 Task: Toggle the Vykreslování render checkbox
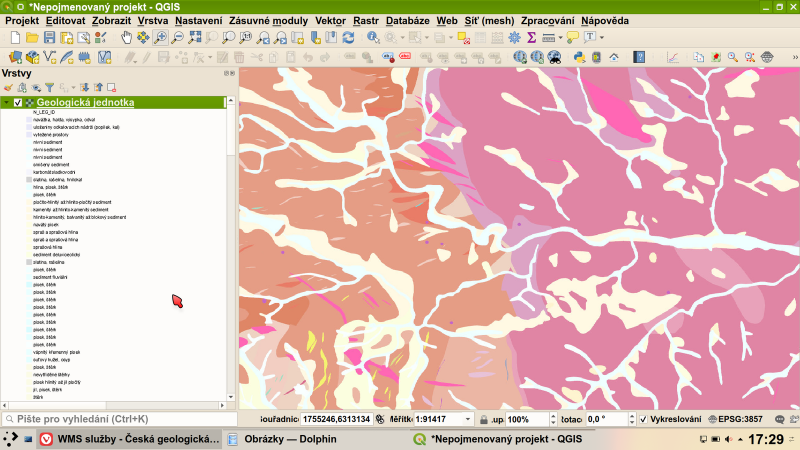[643, 419]
